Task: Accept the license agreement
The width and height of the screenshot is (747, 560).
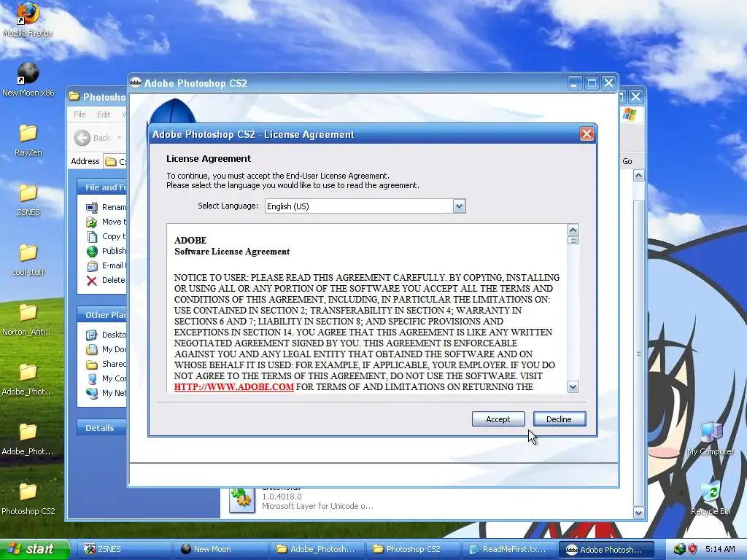Action: [x=498, y=419]
